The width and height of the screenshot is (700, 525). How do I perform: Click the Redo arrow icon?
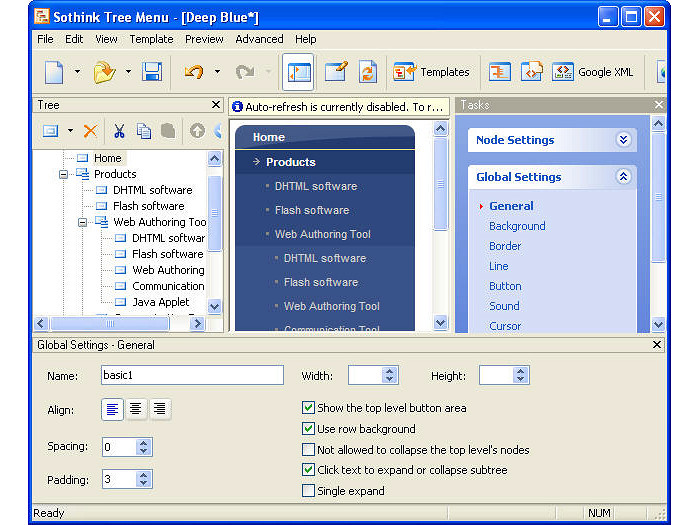click(x=245, y=72)
